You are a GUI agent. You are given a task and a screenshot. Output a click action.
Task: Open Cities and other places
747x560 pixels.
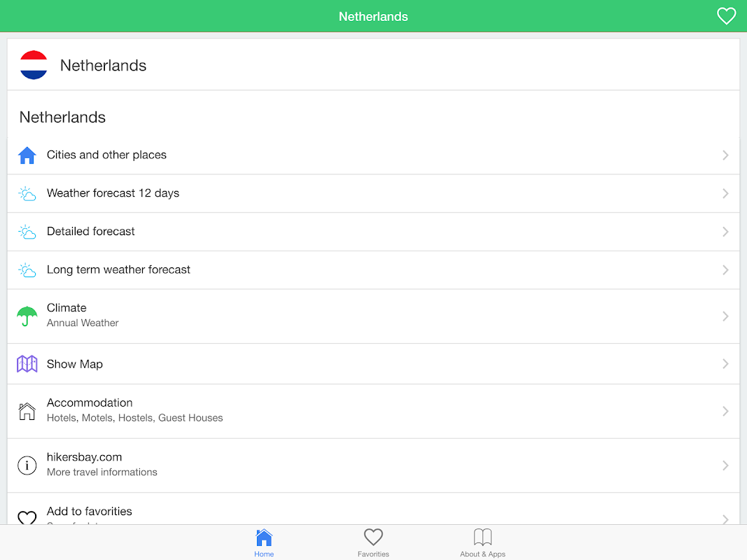374,155
